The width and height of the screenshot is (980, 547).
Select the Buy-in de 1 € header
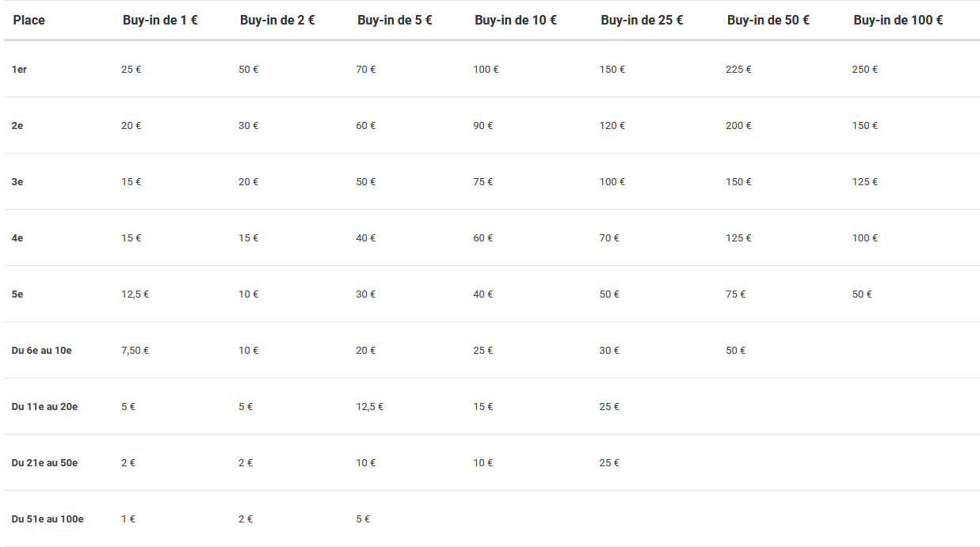tap(160, 21)
